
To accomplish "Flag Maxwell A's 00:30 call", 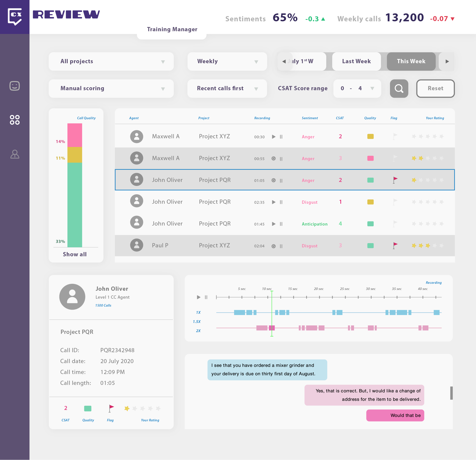I will (x=395, y=137).
